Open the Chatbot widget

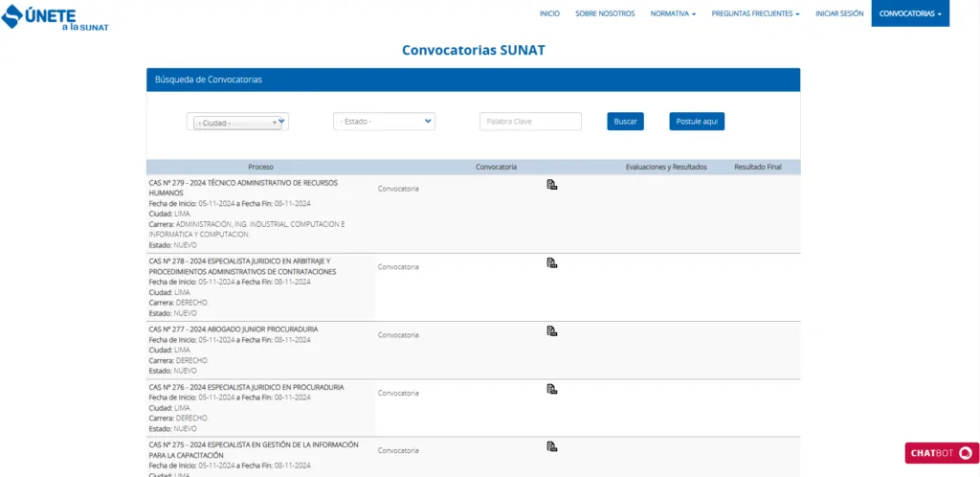[x=942, y=453]
